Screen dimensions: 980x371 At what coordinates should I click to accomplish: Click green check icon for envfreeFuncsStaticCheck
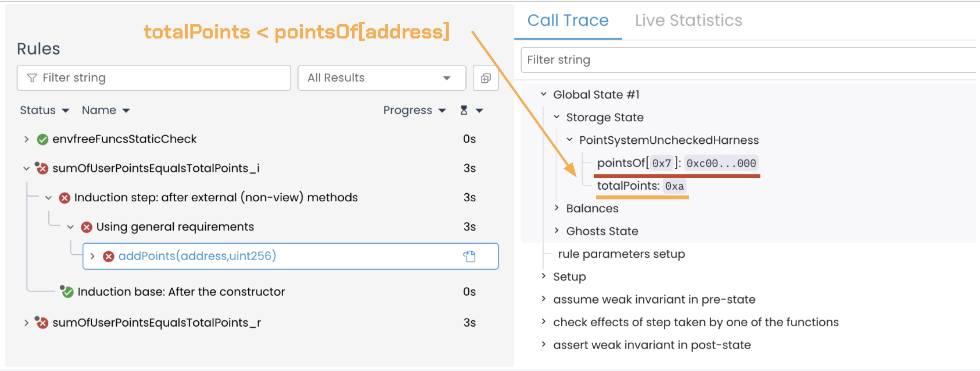pyautogui.click(x=43, y=140)
